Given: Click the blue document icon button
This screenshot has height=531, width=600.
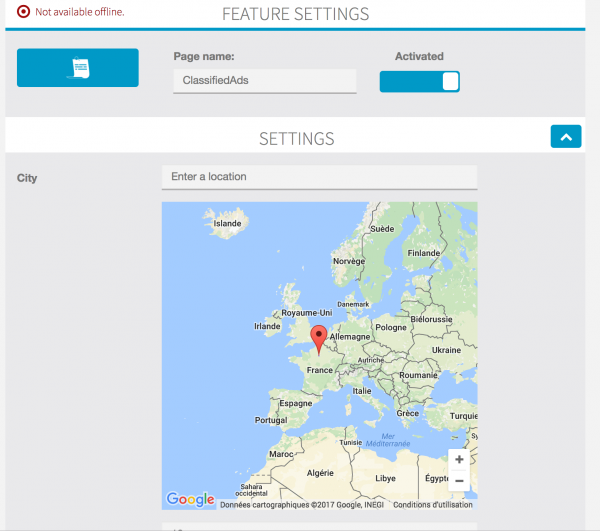Looking at the screenshot, I should [78, 68].
